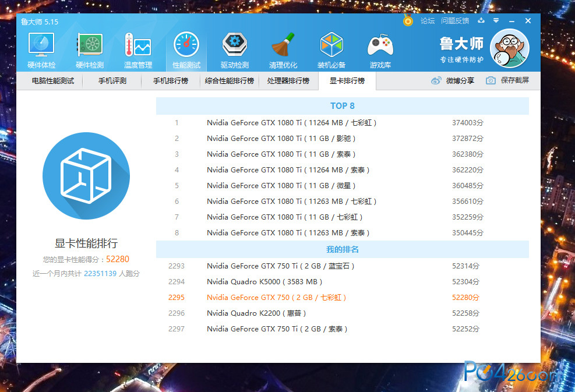The width and height of the screenshot is (575, 392).
Task: Select the Nvidia Quadro K2200 惠普 row
Action: [343, 313]
